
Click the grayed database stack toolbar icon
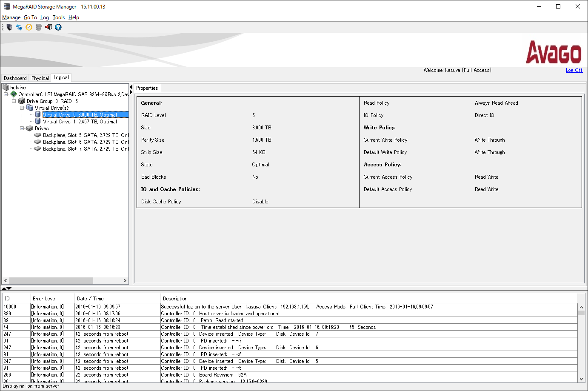[39, 27]
